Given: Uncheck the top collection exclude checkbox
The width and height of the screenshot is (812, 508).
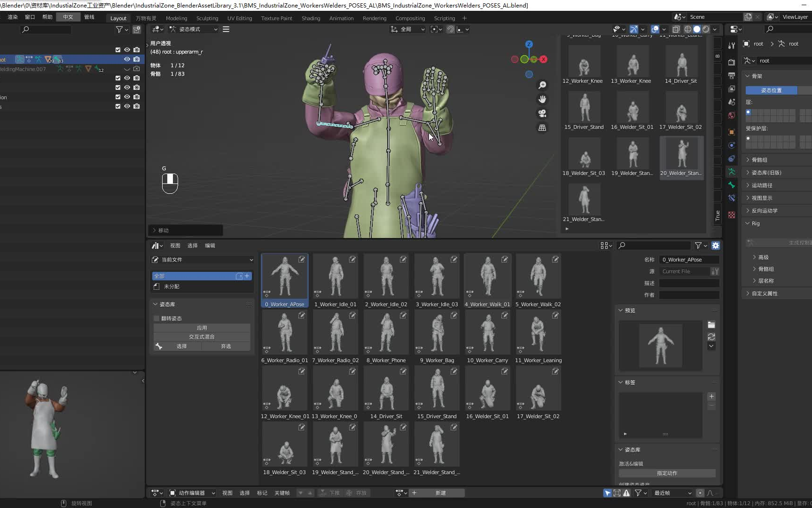Looking at the screenshot, I should coord(118,50).
